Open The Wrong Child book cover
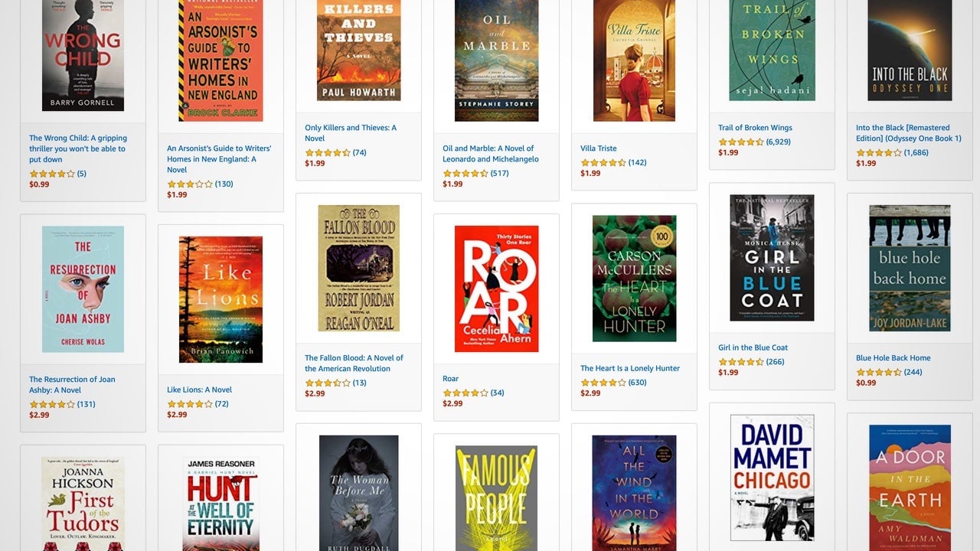This screenshot has width=980, height=551. [83, 55]
